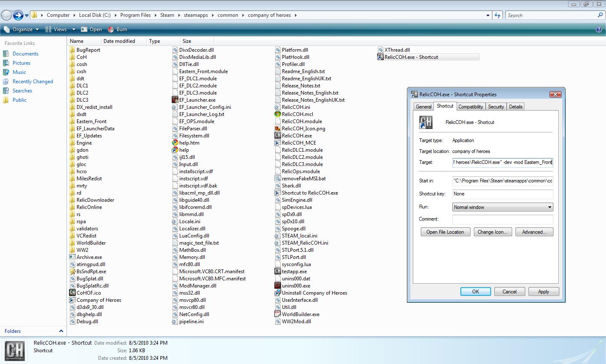Sort by the Date modified column header
The image size is (606, 364).
(x=123, y=41)
